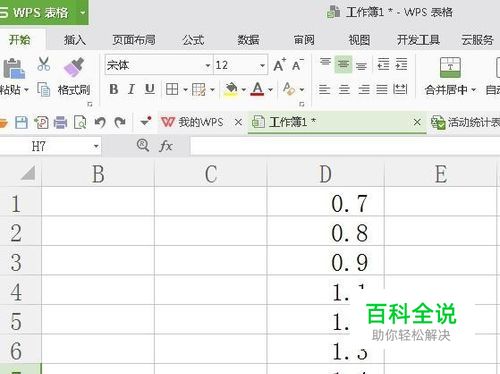
Task: Center text horizontally
Action: click(x=344, y=89)
